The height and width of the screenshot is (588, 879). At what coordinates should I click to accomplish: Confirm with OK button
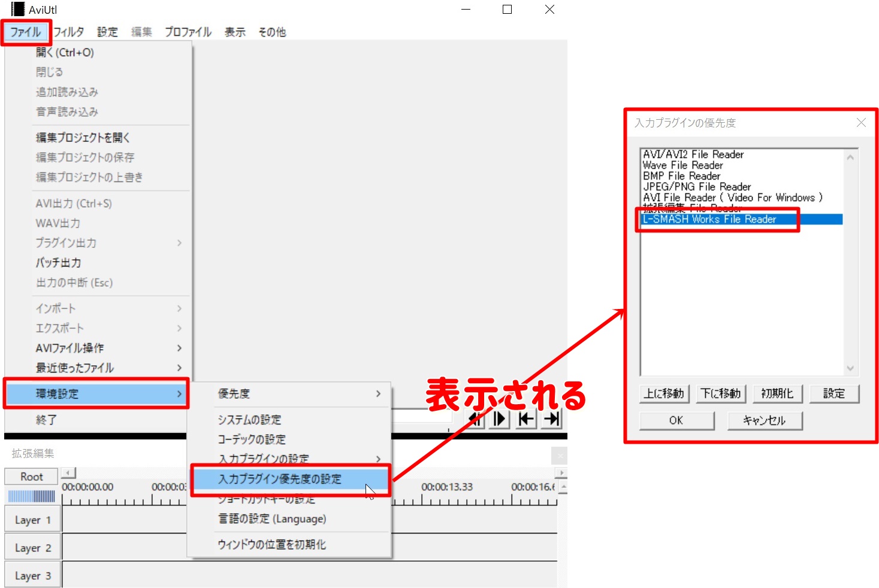pos(676,420)
